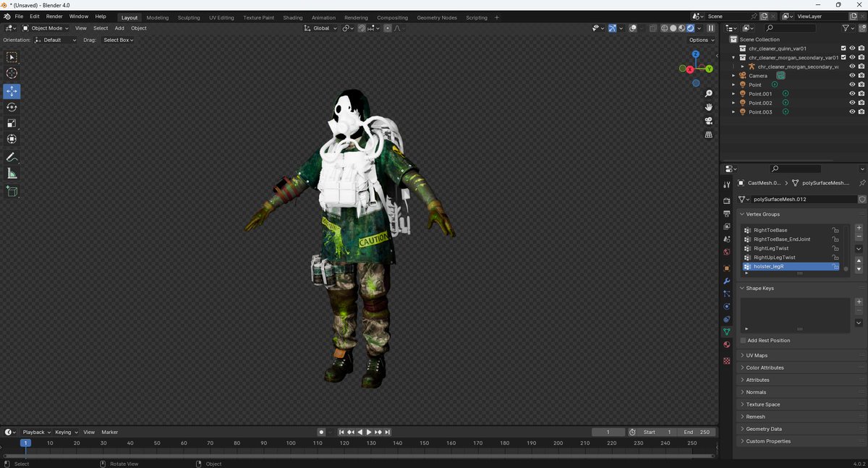This screenshot has height=468, width=868.
Task: Open the World properties tab
Action: 727,252
